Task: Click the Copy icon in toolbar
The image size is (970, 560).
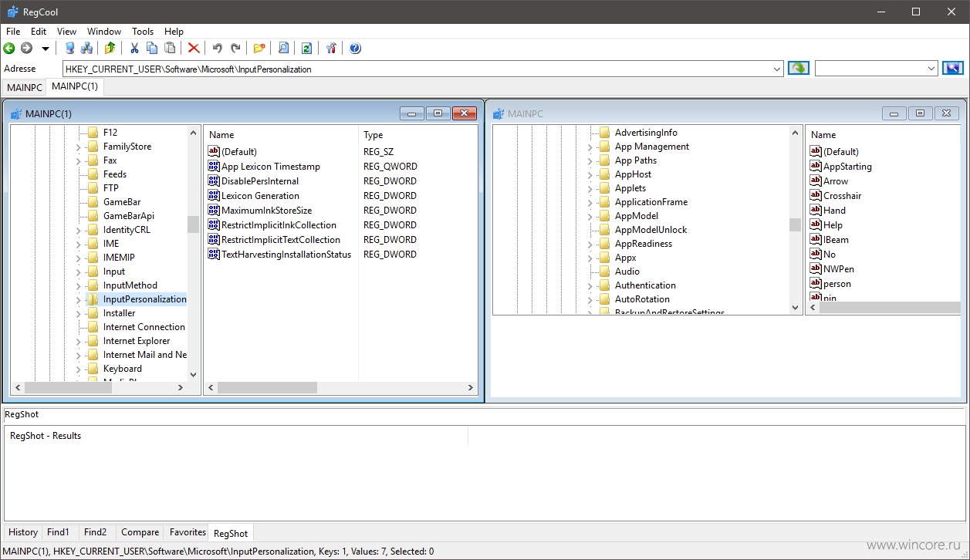Action: pyautogui.click(x=152, y=49)
